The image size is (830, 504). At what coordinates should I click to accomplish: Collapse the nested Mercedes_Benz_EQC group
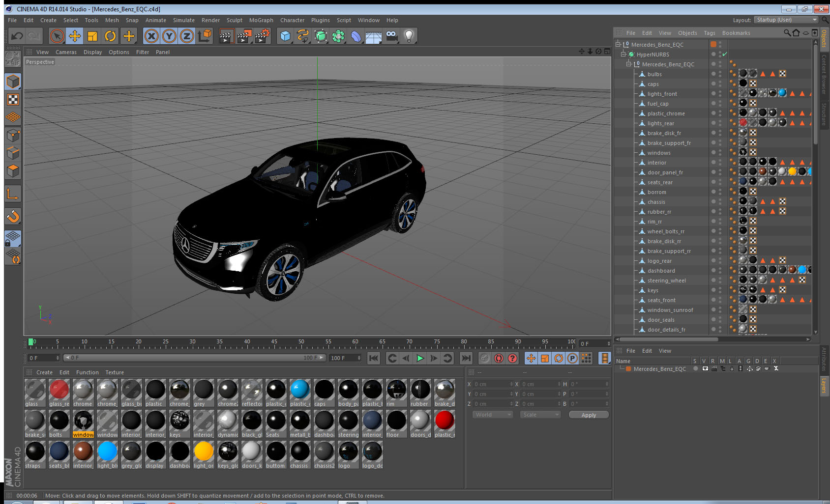[x=628, y=64]
